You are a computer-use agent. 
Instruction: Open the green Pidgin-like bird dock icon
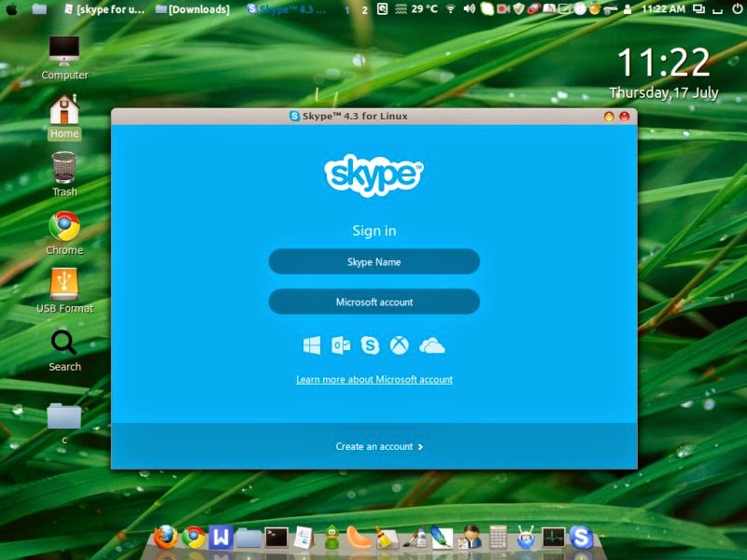(x=331, y=538)
